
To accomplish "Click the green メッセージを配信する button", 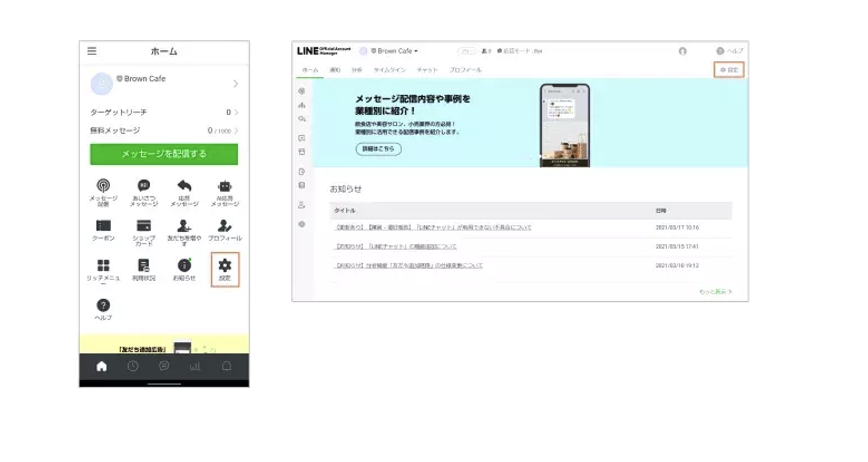I will point(164,154).
